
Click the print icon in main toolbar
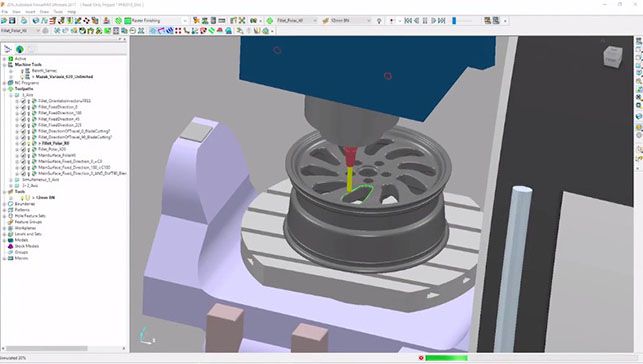coord(24,20)
